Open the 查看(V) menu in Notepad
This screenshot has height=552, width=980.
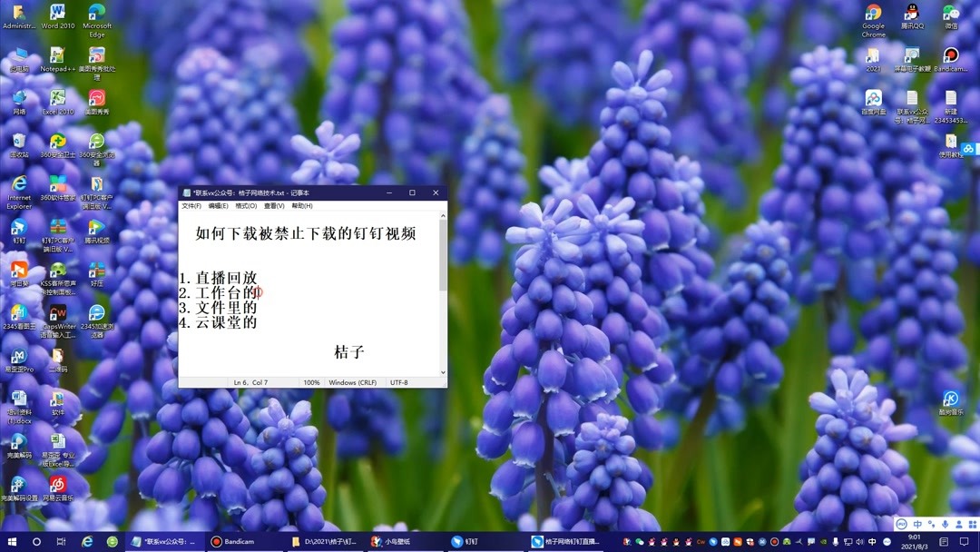point(272,205)
